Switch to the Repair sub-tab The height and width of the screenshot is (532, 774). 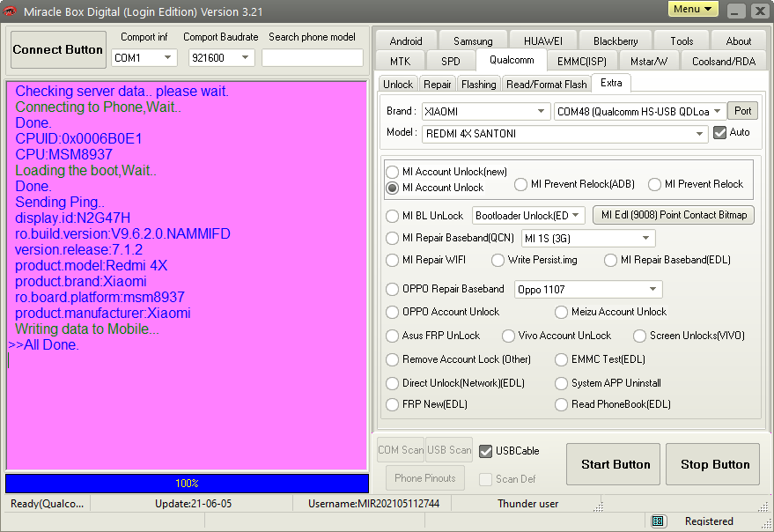coord(438,85)
